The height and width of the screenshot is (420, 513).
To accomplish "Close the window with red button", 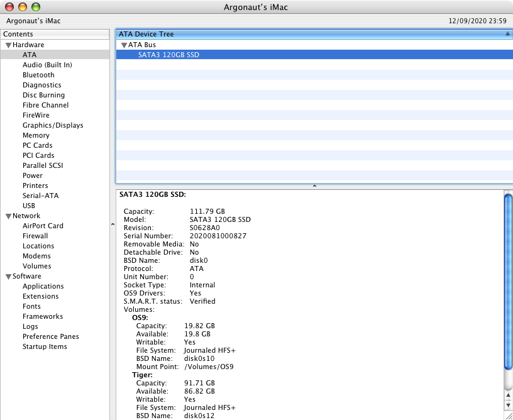I will tap(9, 7).
